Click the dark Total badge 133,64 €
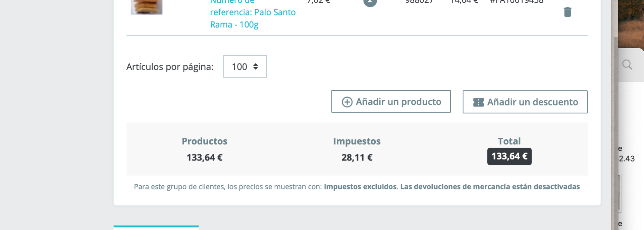Viewport: 644px width, 230px height. click(509, 156)
